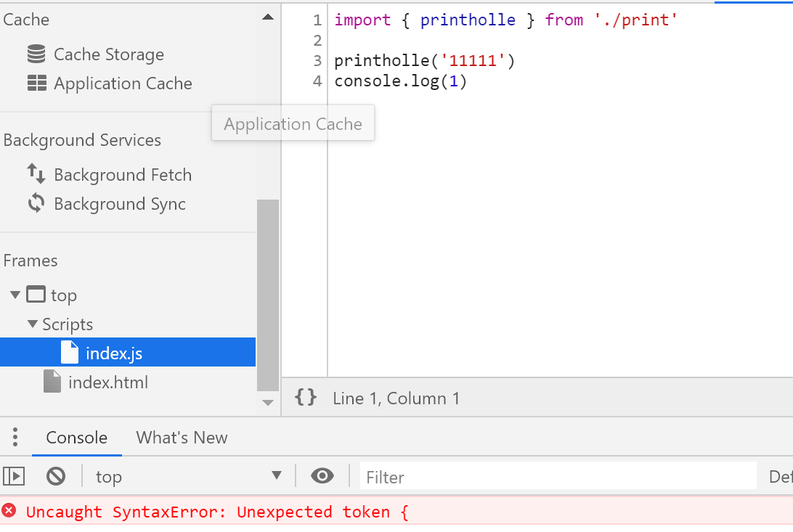Click the Cache Storage database icon
This screenshot has height=532, width=793.
[36, 54]
